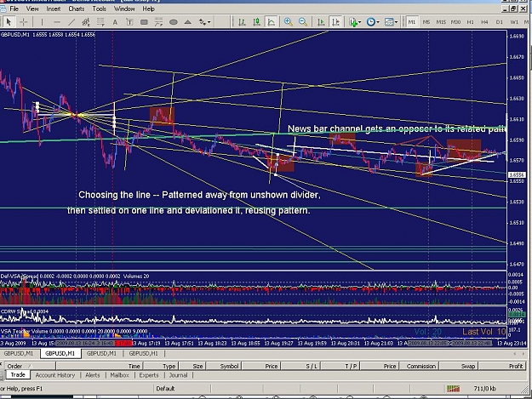Open the Window menu
The image size is (532, 399).
[x=124, y=9]
